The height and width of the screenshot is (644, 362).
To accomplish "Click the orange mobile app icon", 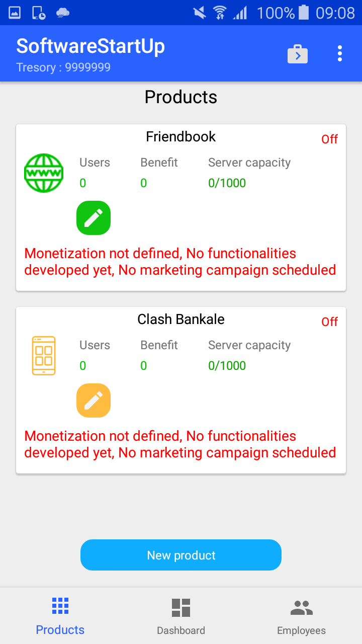I will click(44, 356).
